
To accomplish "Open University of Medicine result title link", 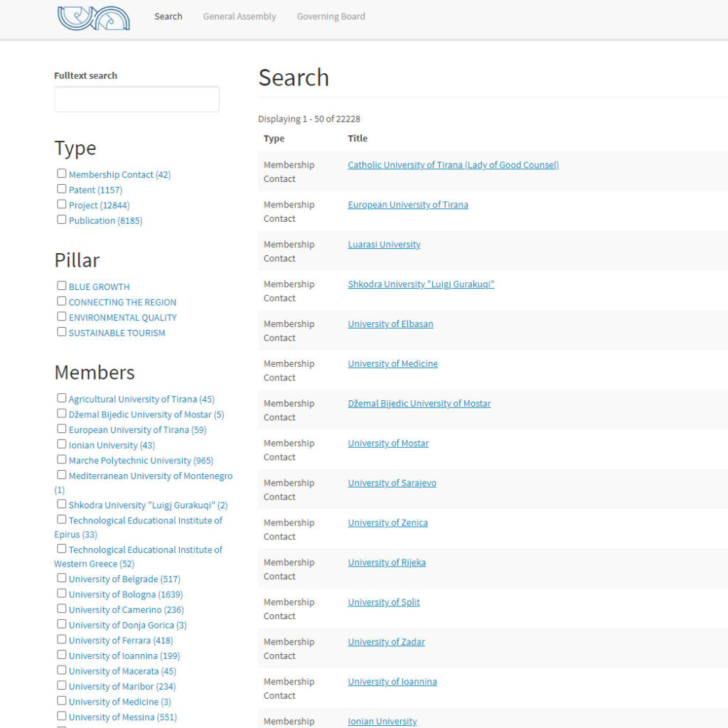I will 392,363.
